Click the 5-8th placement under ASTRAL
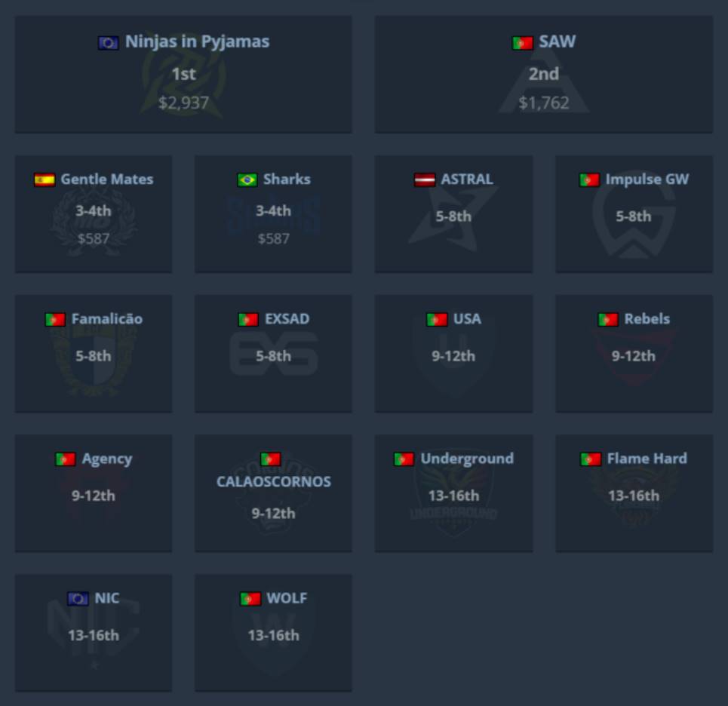Viewport: 728px width, 706px height. 453,216
